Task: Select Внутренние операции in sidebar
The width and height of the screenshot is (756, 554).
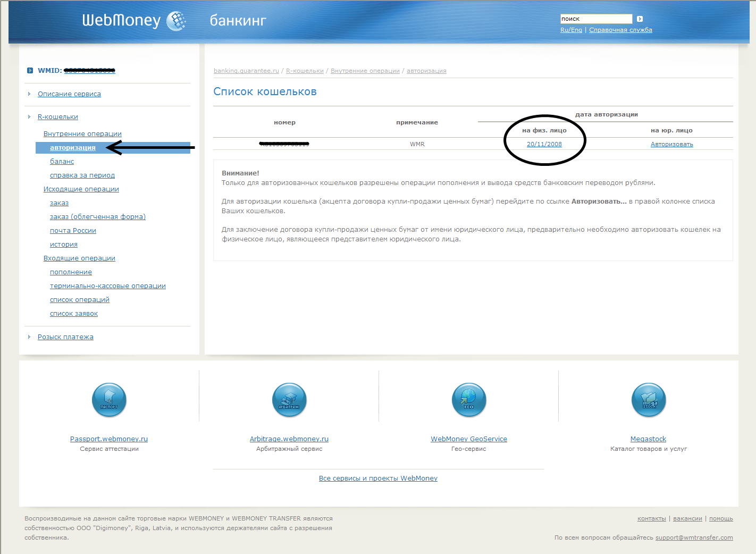Action: pos(82,133)
